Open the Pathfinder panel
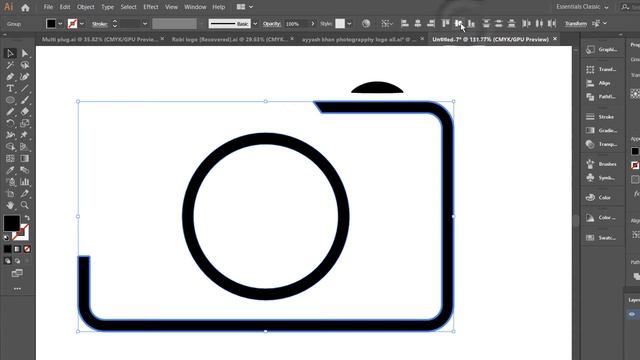The height and width of the screenshot is (360, 640). tap(602, 97)
